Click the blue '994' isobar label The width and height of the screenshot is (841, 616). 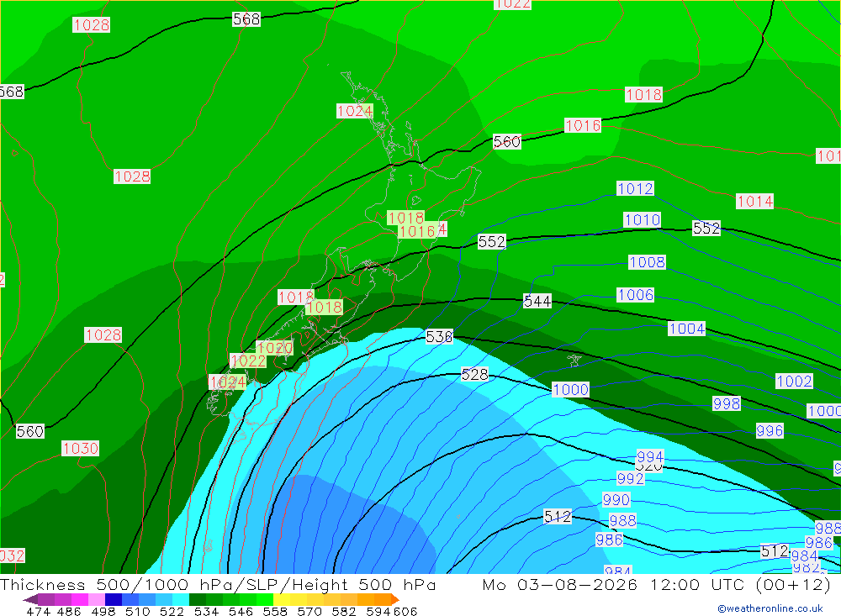[650, 457]
